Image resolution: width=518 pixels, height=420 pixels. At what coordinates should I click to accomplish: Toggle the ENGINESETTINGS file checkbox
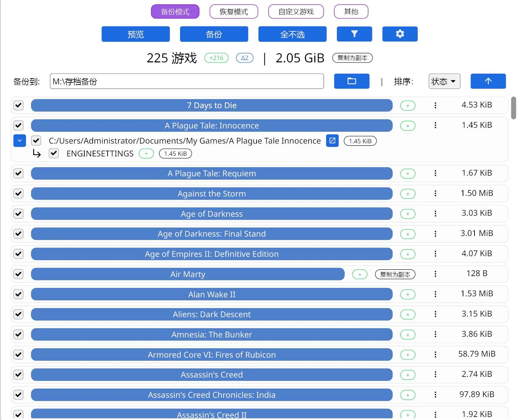54,154
